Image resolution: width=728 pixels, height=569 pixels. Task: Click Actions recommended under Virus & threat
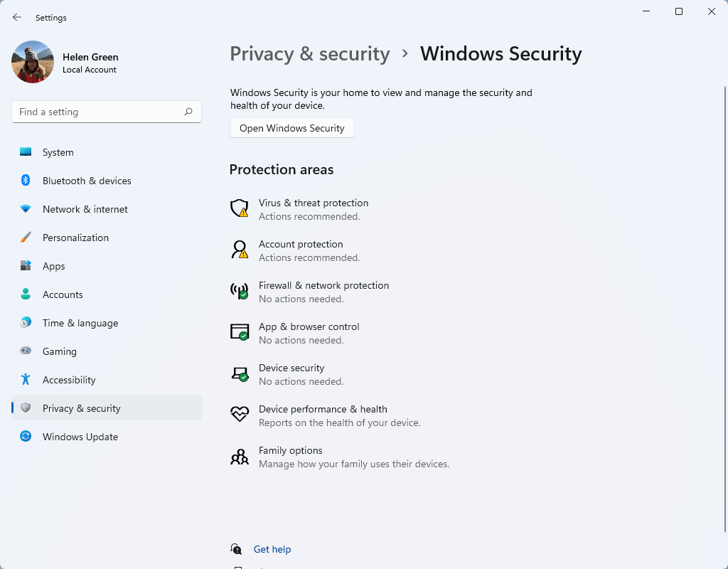tap(309, 216)
